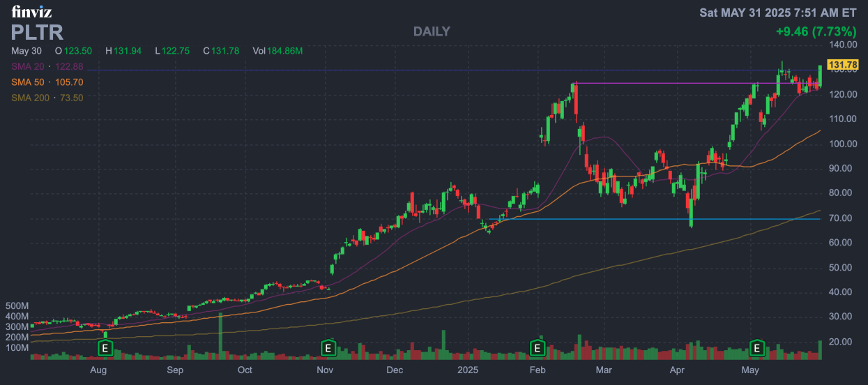Click the 300M volume axis label
The height and width of the screenshot is (385, 868).
click(x=17, y=326)
